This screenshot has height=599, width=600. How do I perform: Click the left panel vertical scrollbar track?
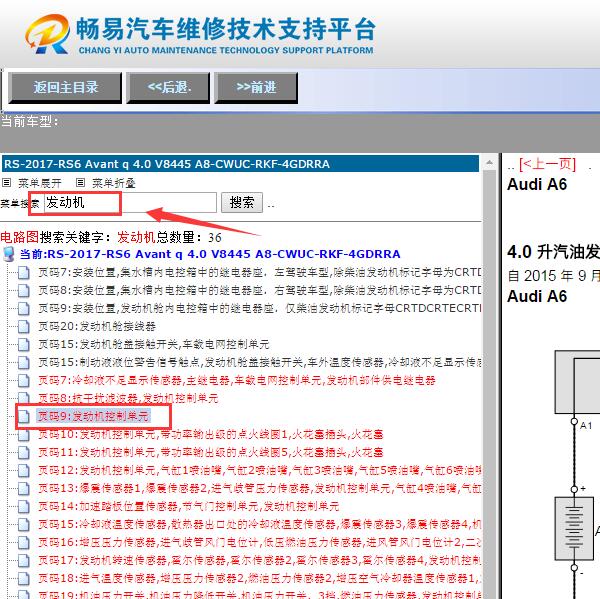click(x=489, y=384)
